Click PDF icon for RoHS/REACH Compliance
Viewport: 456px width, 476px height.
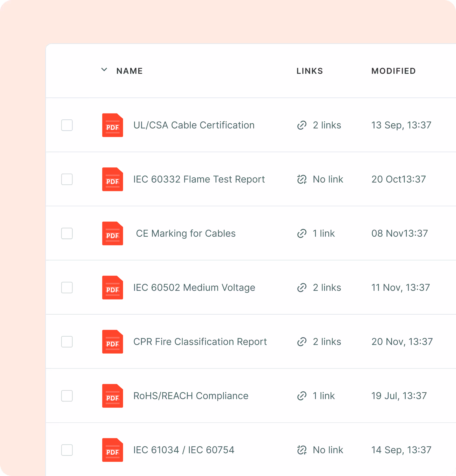click(112, 396)
